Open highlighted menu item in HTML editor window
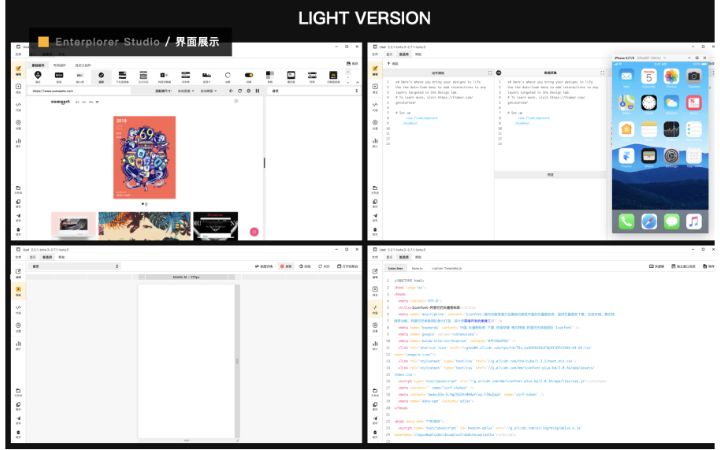This screenshot has width=720, height=450. (x=404, y=257)
